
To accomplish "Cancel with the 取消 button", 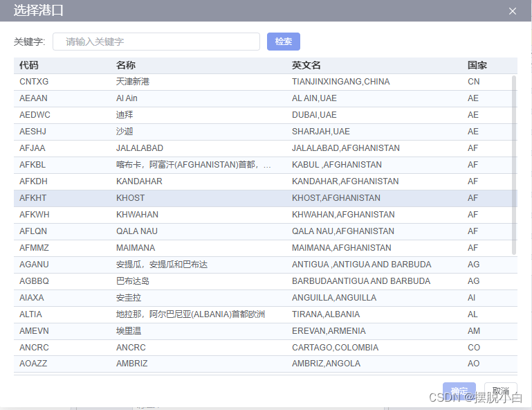I will [500, 391].
